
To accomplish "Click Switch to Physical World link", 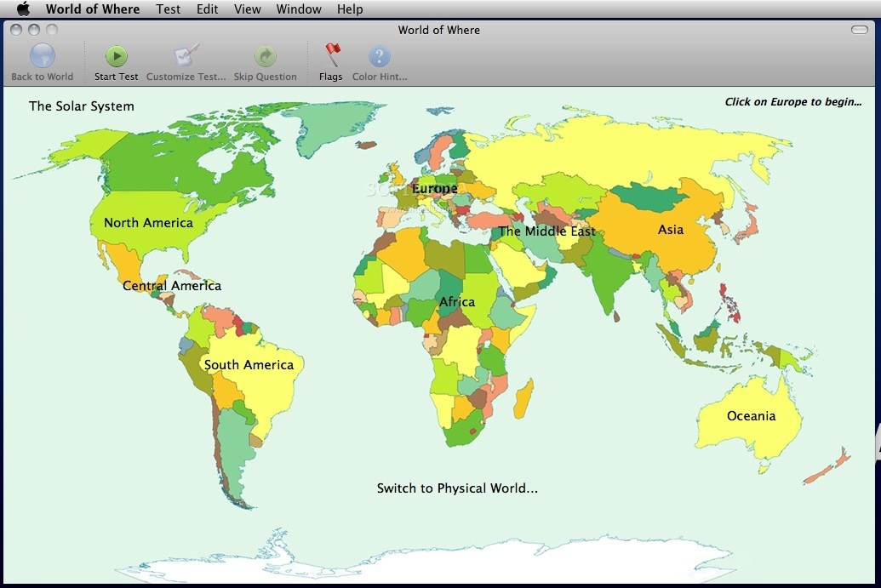I will [x=457, y=488].
